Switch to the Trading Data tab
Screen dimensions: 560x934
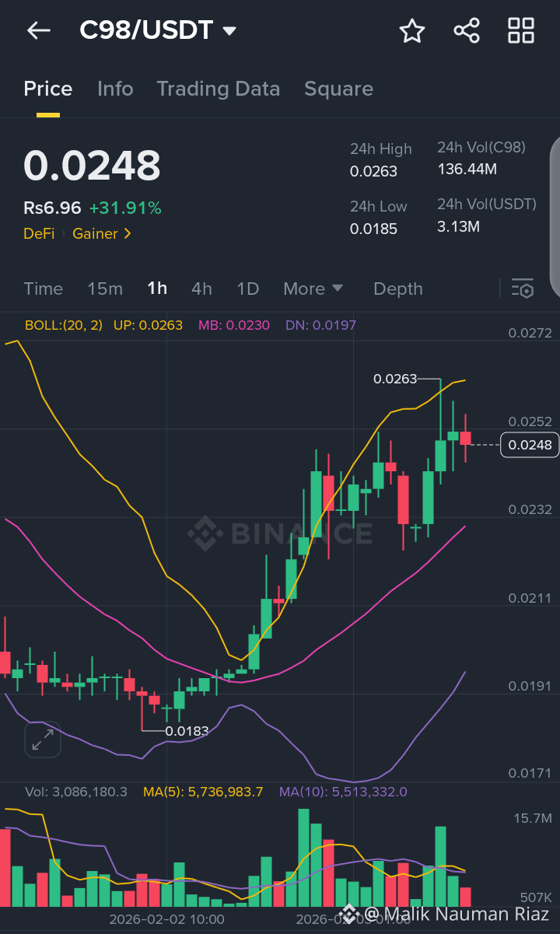(x=218, y=89)
